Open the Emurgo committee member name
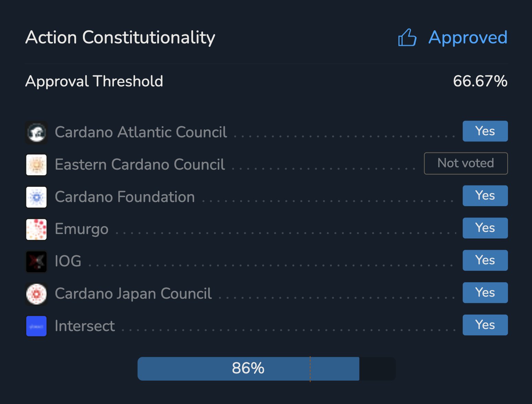This screenshot has height=404, width=532. (82, 229)
